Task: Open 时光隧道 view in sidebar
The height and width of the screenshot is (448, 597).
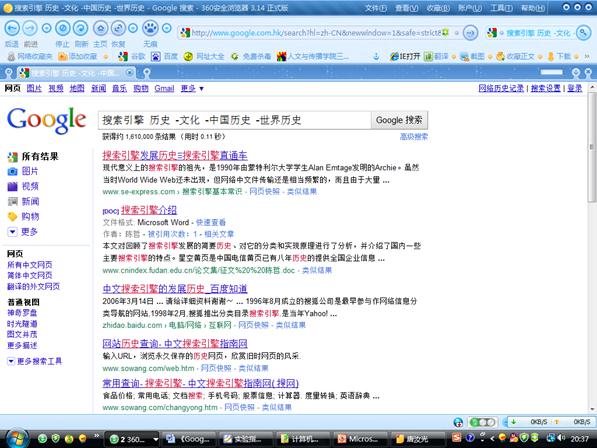Action: tap(22, 324)
